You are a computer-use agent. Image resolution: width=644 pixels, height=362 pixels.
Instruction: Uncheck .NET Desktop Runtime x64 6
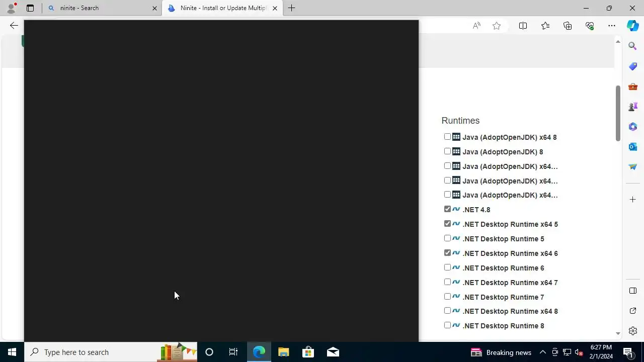click(447, 253)
